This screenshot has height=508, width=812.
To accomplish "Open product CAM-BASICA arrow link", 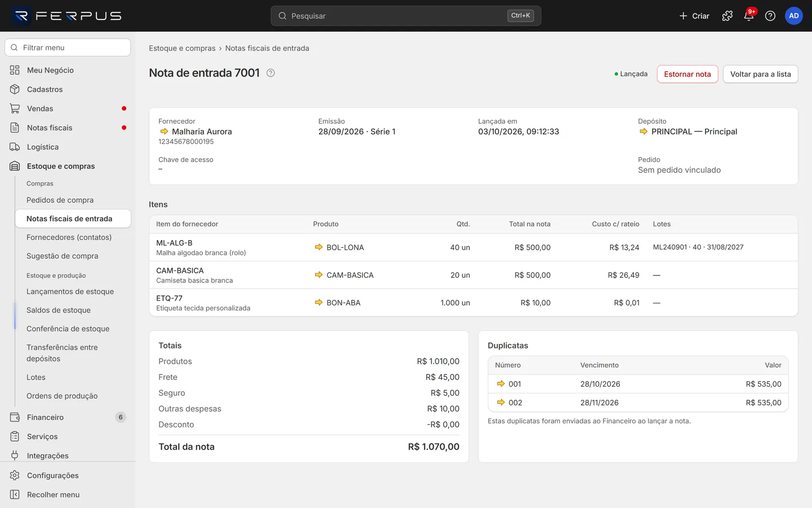I will tap(319, 275).
